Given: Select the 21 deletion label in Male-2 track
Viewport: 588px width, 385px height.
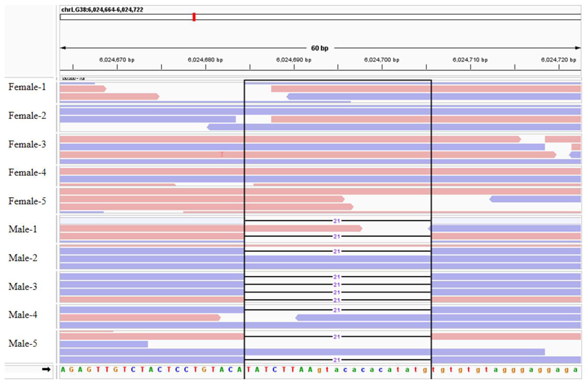Looking at the screenshot, I should click(x=337, y=252).
